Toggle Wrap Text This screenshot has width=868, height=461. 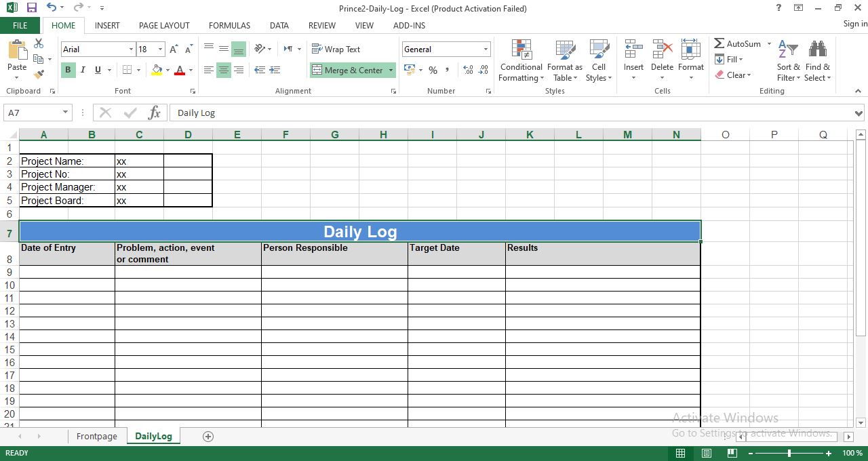pos(336,49)
